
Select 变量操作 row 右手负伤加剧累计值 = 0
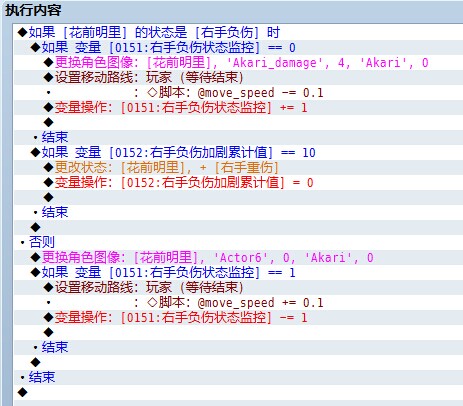(x=238, y=183)
